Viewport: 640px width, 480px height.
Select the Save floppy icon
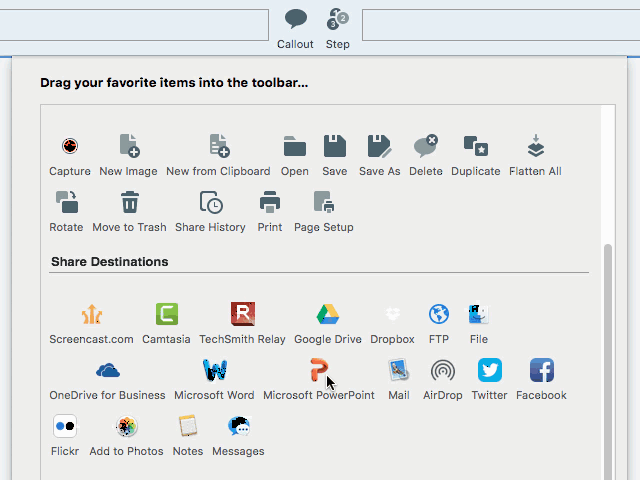click(335, 146)
